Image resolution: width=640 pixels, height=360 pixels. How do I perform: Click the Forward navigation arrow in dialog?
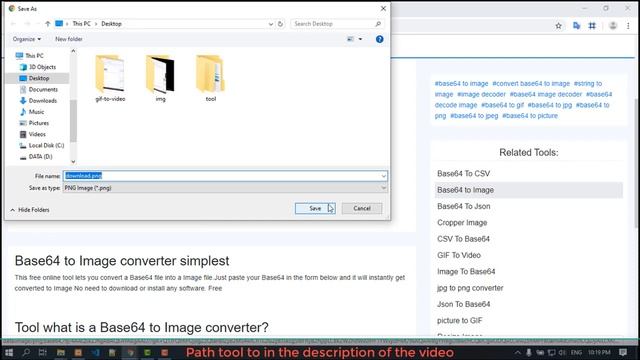pyautogui.click(x=27, y=24)
